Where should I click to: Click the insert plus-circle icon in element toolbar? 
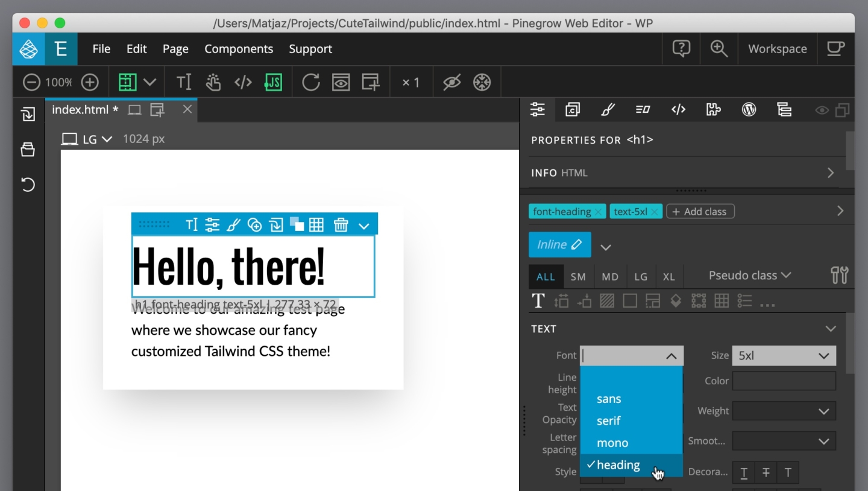coord(255,225)
